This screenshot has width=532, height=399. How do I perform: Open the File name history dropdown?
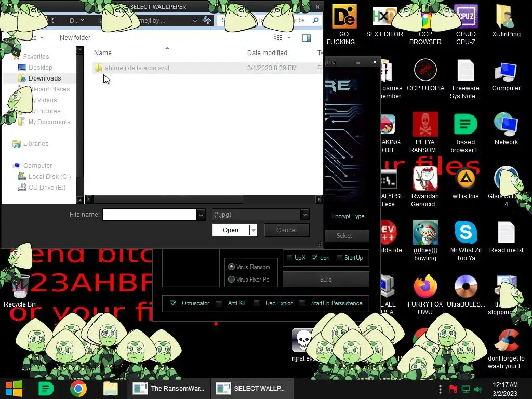click(x=201, y=215)
